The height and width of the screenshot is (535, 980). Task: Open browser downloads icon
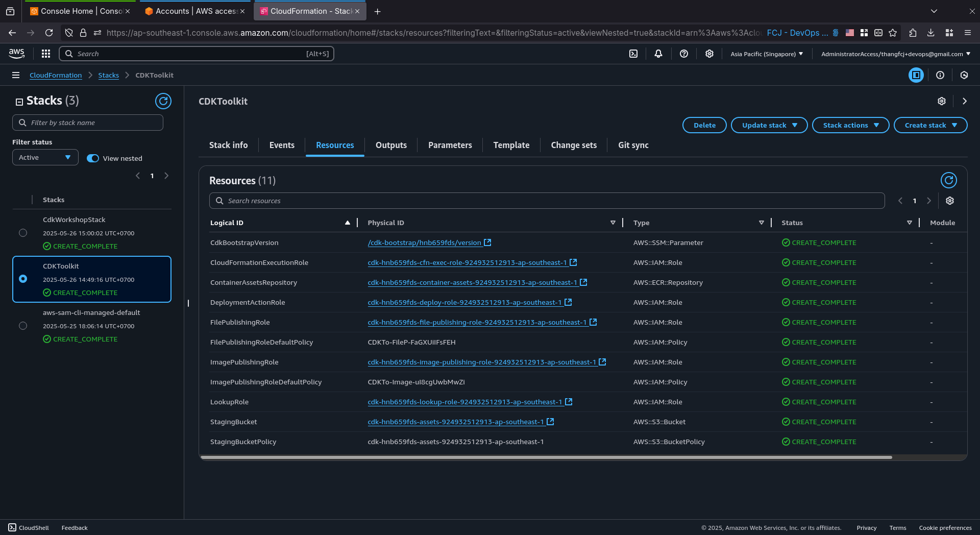point(931,33)
